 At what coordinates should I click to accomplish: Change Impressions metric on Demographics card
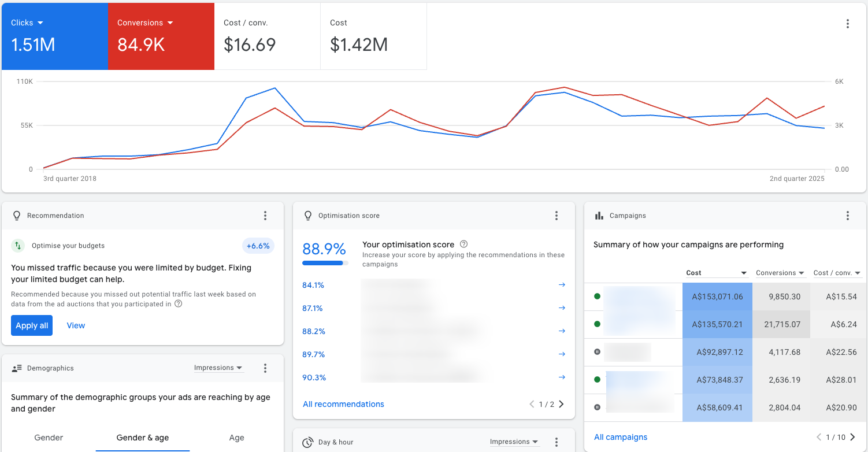[218, 368]
